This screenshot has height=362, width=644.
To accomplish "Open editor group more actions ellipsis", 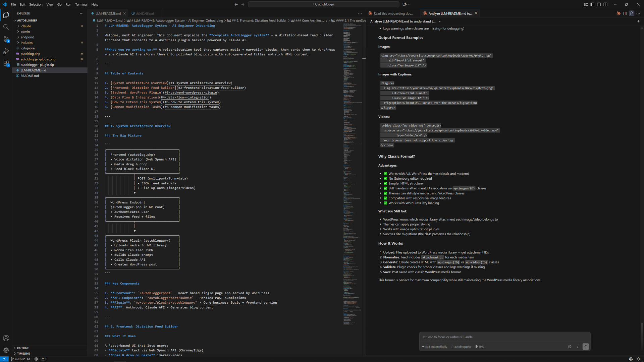I will point(360,13).
